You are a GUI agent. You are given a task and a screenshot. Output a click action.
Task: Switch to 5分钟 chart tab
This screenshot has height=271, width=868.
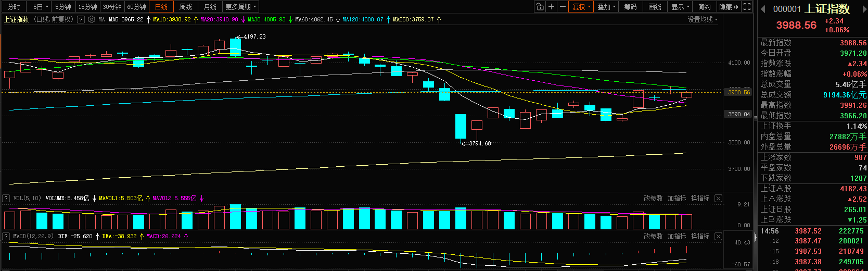coord(63,7)
